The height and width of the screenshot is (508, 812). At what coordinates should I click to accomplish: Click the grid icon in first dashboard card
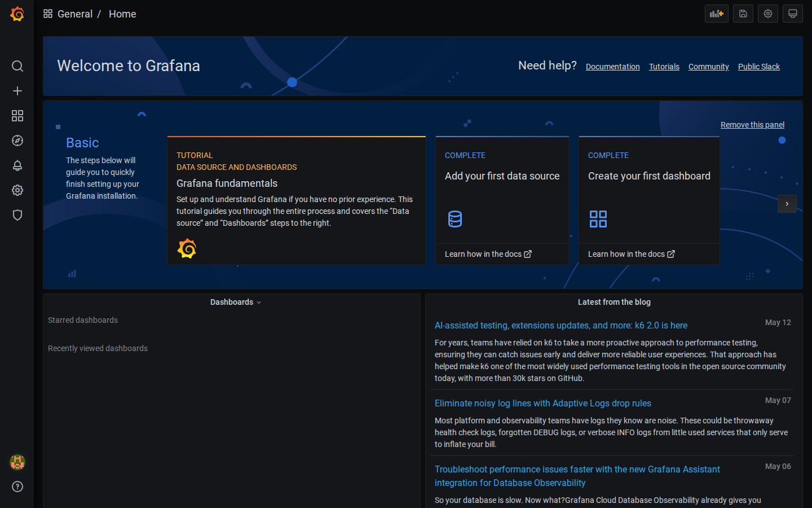[598, 219]
